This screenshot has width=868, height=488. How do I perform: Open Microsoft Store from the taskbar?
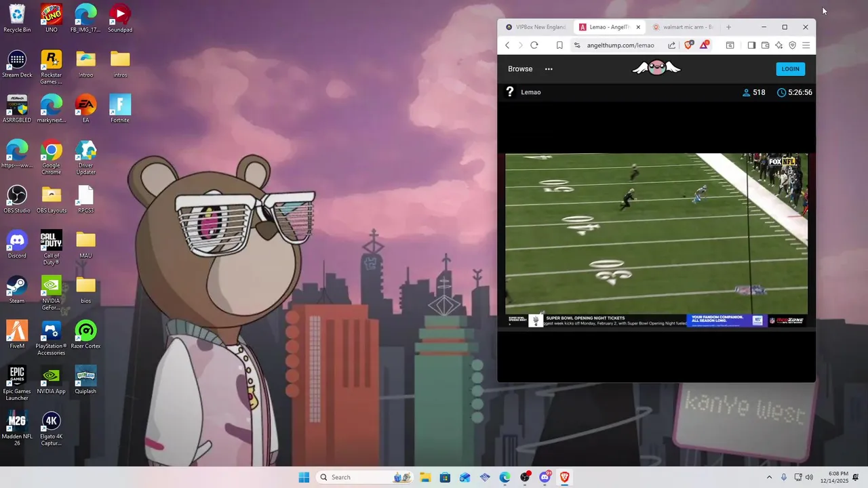(x=445, y=477)
